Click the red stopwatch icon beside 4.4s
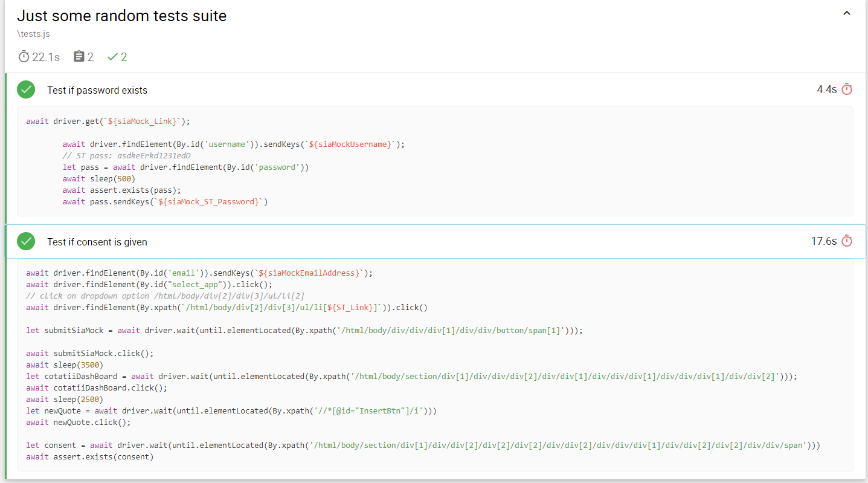 click(847, 89)
